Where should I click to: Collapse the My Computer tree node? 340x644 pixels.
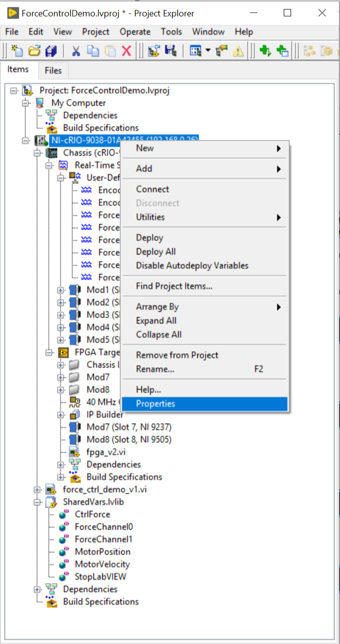(25, 103)
